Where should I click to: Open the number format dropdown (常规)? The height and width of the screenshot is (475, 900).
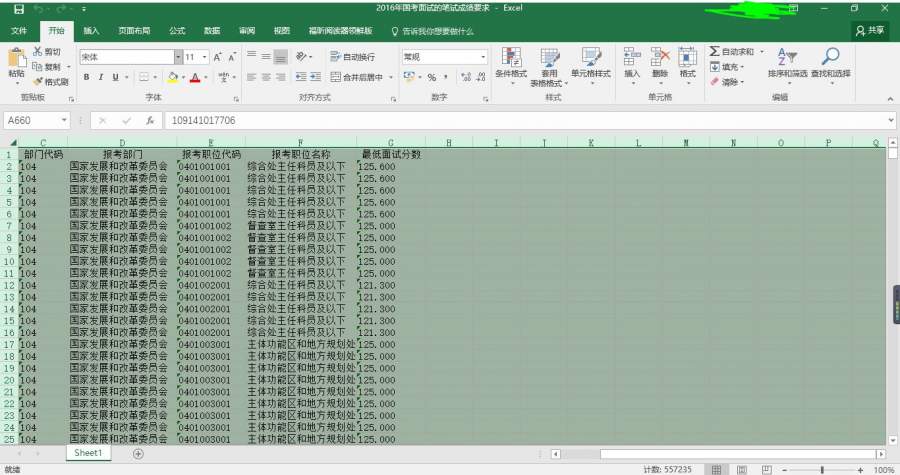point(483,57)
